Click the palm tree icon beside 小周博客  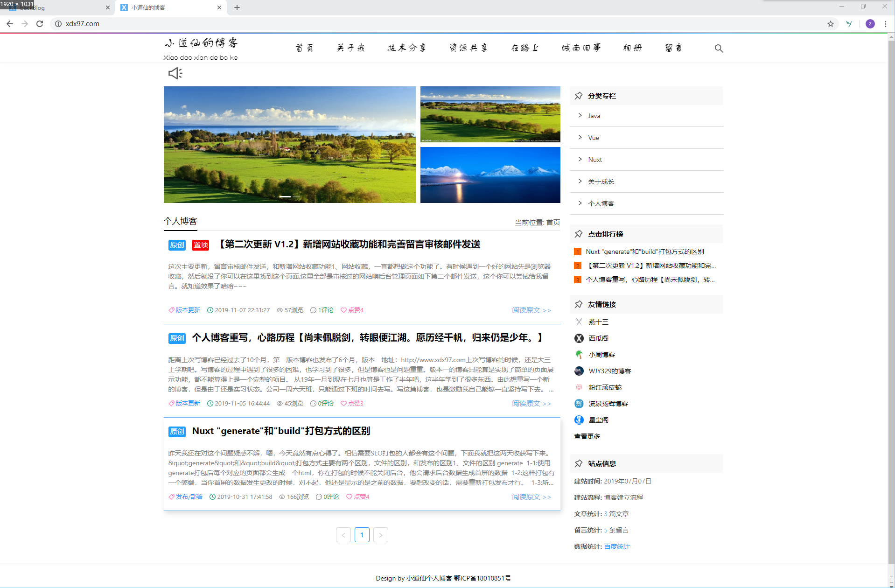pyautogui.click(x=579, y=354)
